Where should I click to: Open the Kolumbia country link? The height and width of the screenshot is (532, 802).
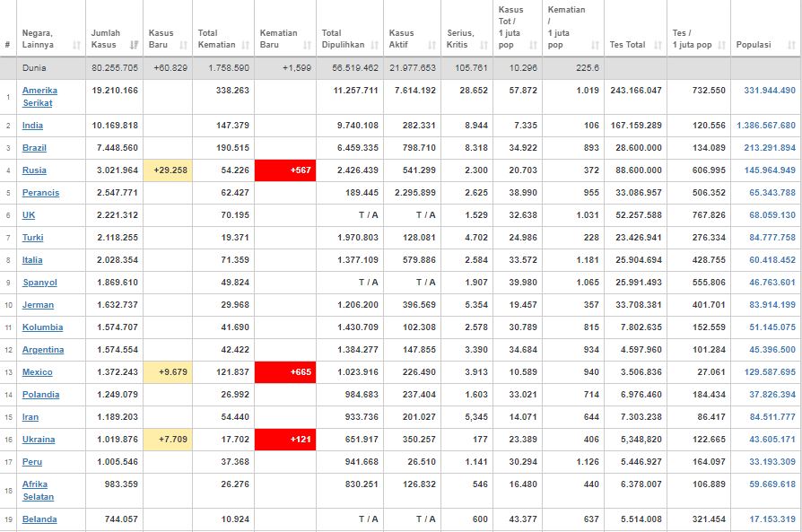coord(42,327)
